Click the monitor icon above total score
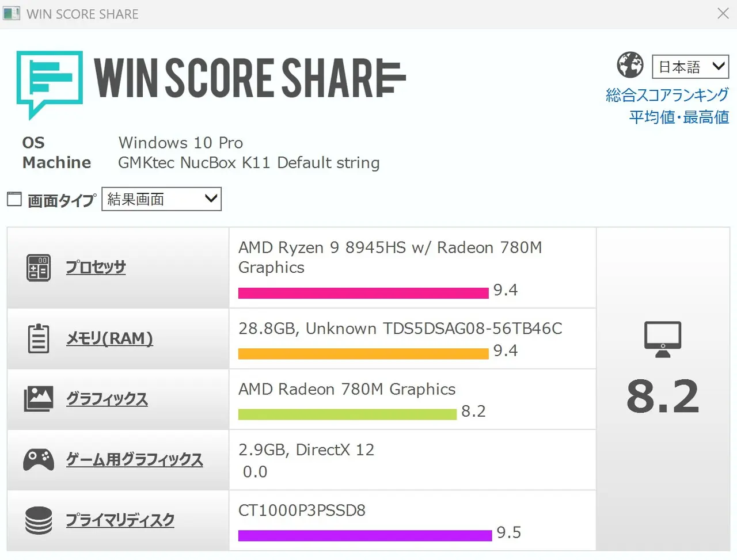737x560 pixels. coord(662,339)
